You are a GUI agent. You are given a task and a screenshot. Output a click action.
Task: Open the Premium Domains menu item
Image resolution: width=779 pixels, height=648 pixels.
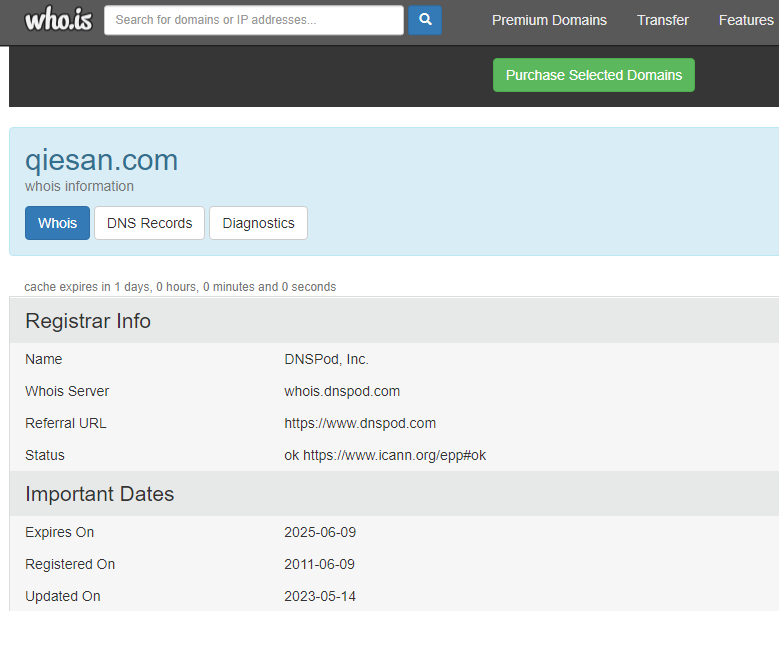click(x=549, y=20)
